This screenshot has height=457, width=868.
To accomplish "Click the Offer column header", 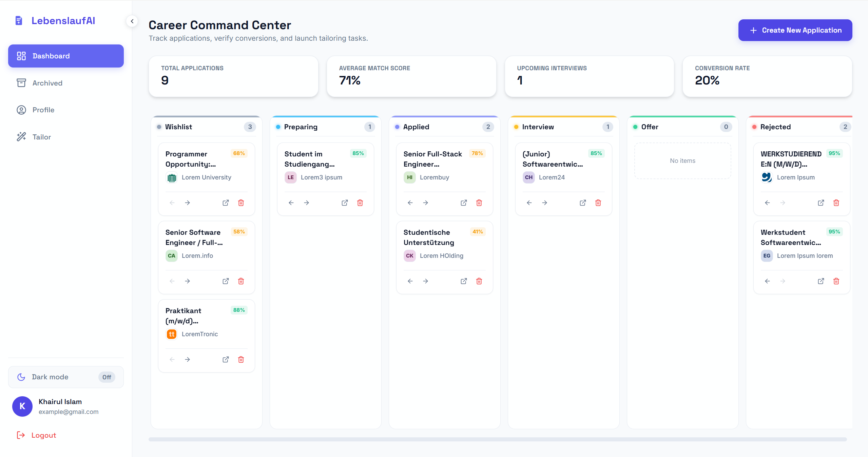I will (682, 127).
